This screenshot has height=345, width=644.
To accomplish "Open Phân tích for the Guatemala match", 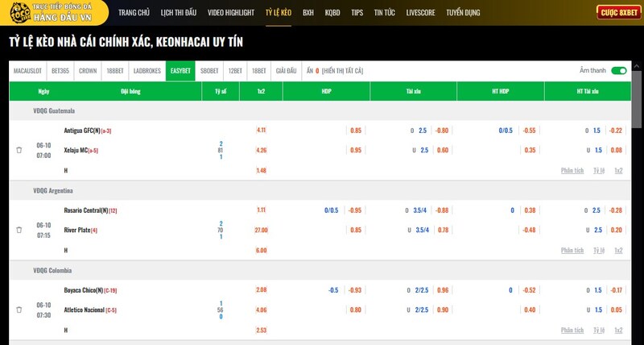I will click(572, 170).
